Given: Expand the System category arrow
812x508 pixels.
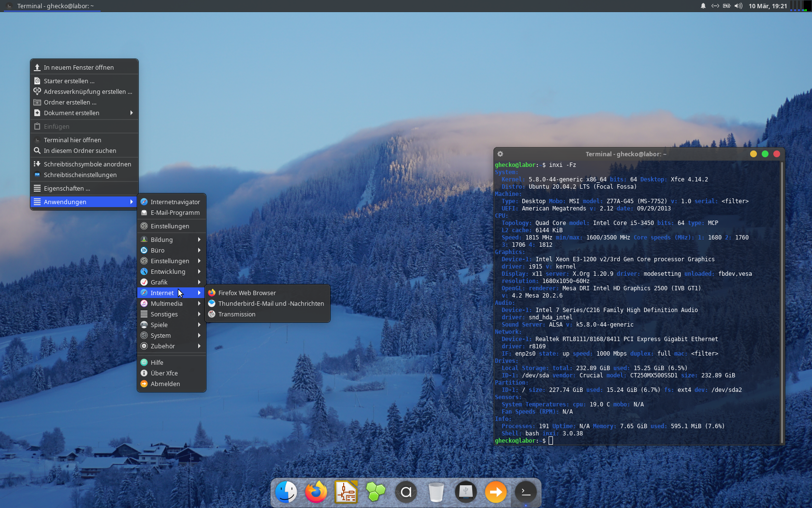Looking at the screenshot, I should coord(199,335).
